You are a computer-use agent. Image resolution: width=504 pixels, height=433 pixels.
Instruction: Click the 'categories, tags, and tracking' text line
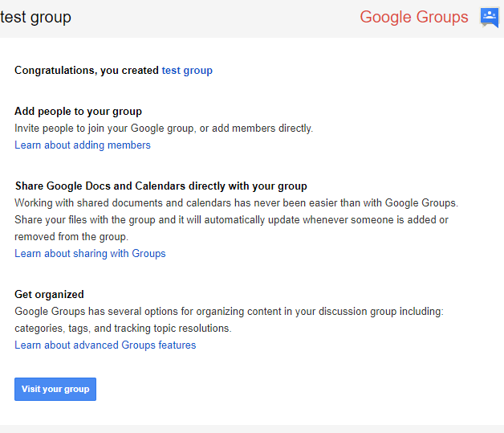coord(123,329)
